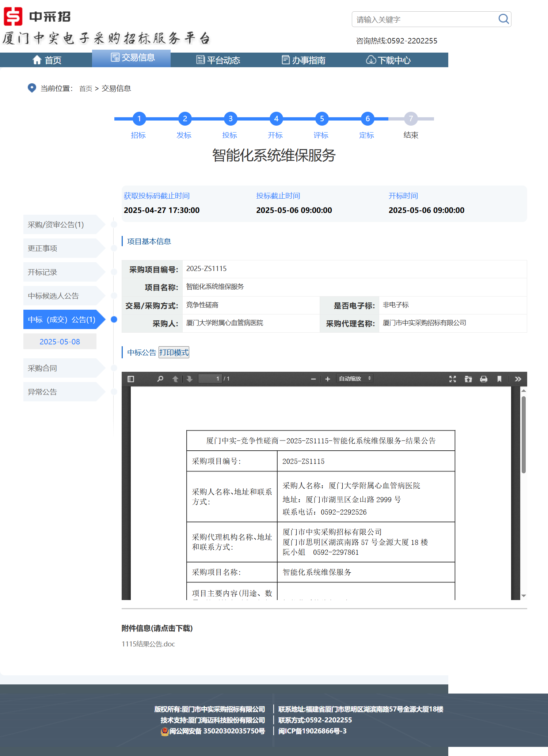The height and width of the screenshot is (756, 548).
Task: Click step 5 评标 marker
Action: [x=322, y=119]
